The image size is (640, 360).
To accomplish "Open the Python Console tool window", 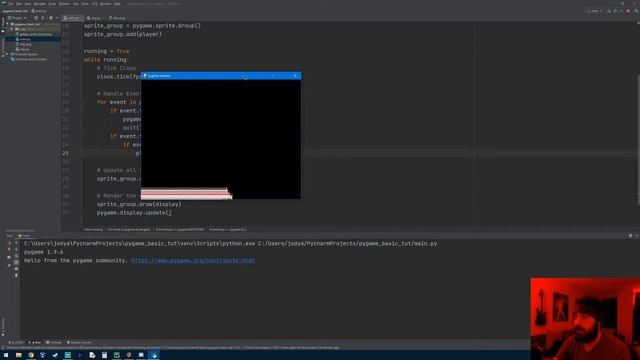I will coord(79,342).
